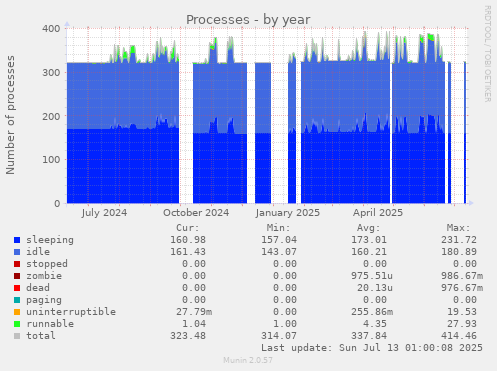Click zombie average value 975.51u

coord(372,276)
